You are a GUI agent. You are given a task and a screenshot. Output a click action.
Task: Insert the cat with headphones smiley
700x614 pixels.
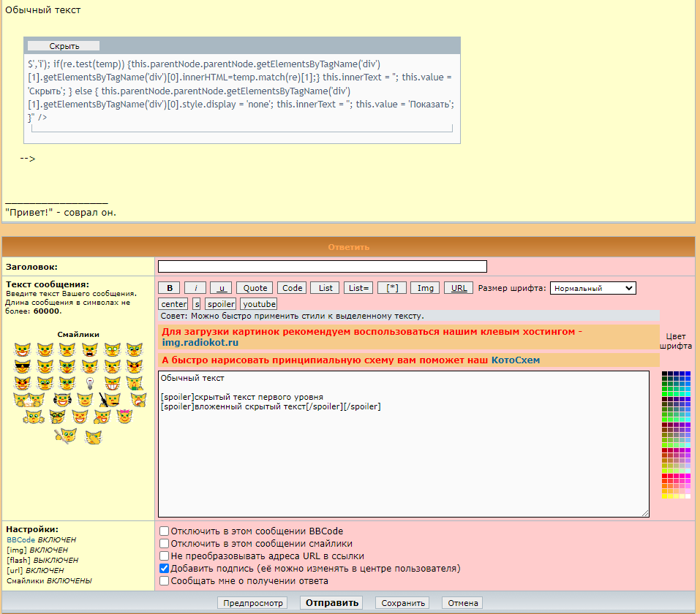pyautogui.click(x=61, y=400)
